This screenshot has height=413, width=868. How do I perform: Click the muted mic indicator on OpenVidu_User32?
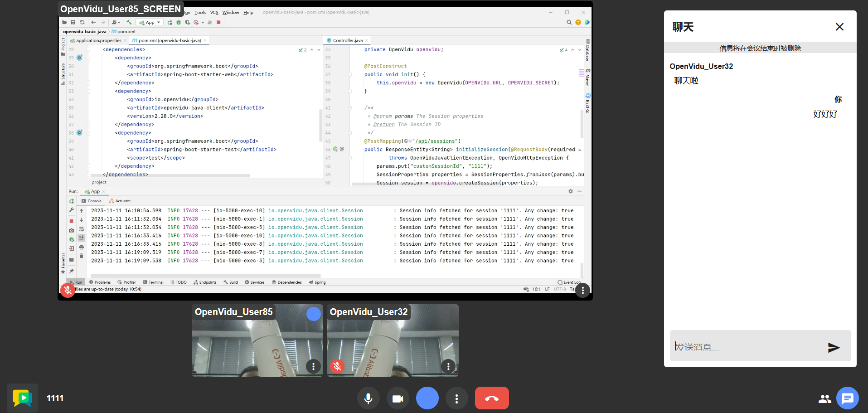[337, 366]
